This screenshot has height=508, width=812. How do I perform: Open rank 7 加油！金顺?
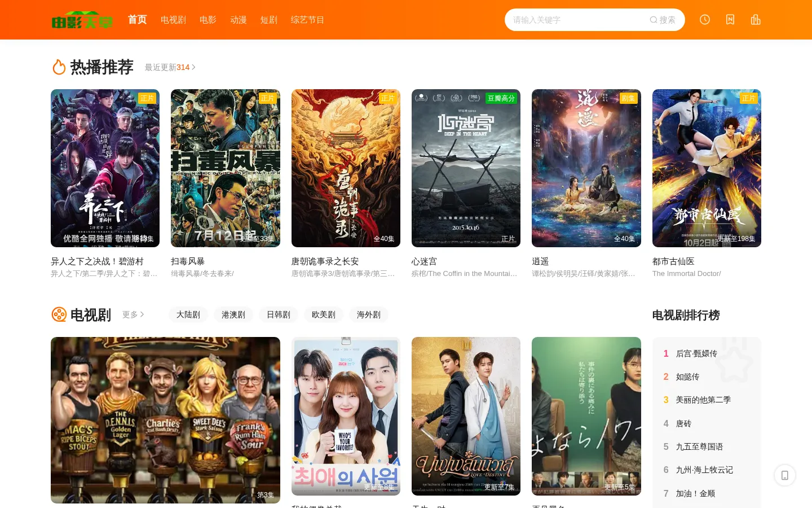[x=695, y=493]
